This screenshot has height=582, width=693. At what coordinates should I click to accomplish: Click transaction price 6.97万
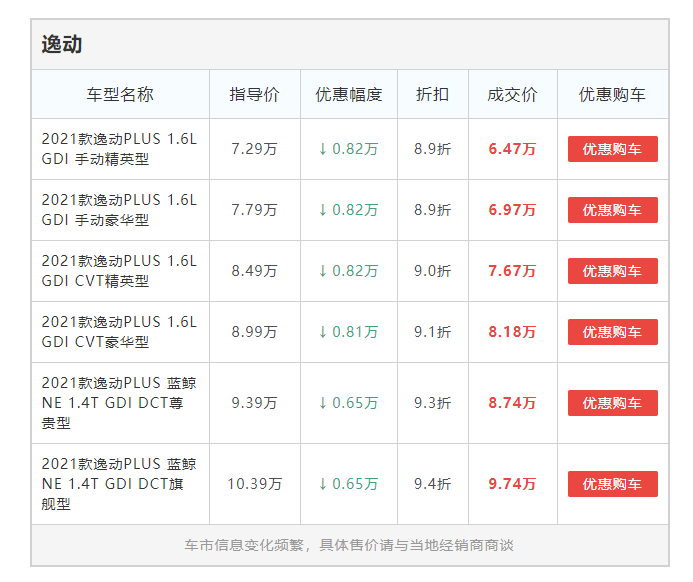513,210
